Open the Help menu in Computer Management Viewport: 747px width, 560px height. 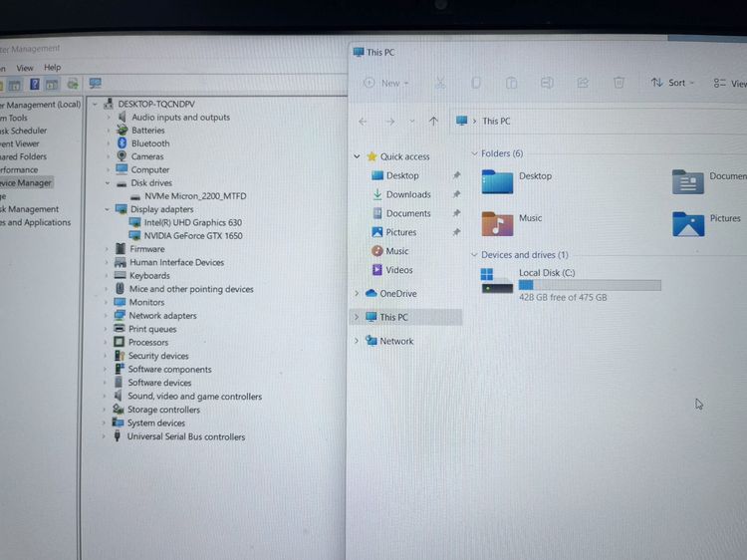[53, 67]
